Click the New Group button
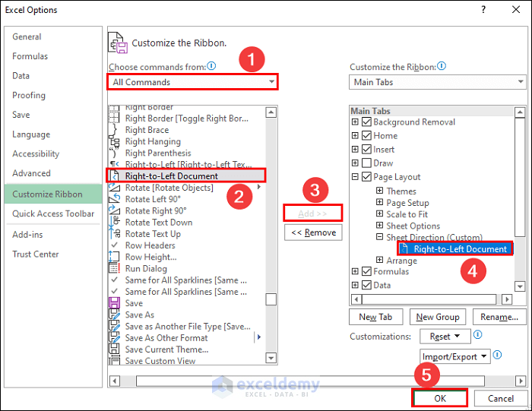This screenshot has height=411, width=532. pyautogui.click(x=438, y=317)
